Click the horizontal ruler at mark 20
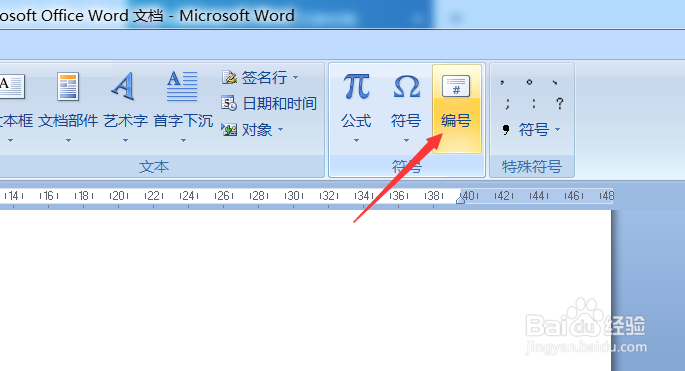 (118, 196)
